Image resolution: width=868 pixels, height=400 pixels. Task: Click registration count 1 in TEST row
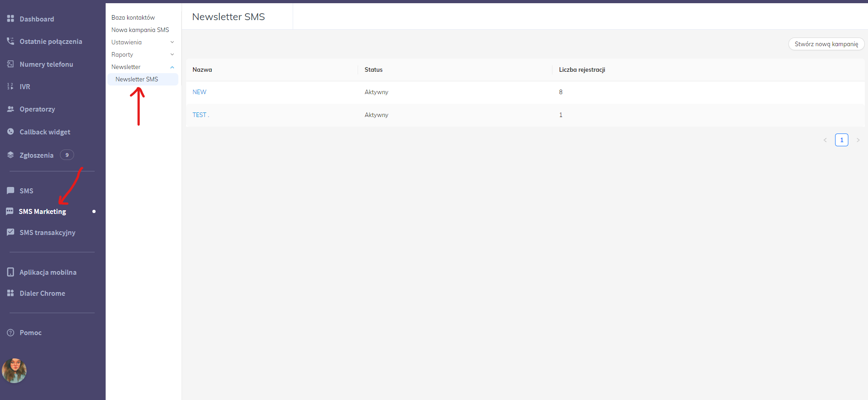(x=561, y=115)
